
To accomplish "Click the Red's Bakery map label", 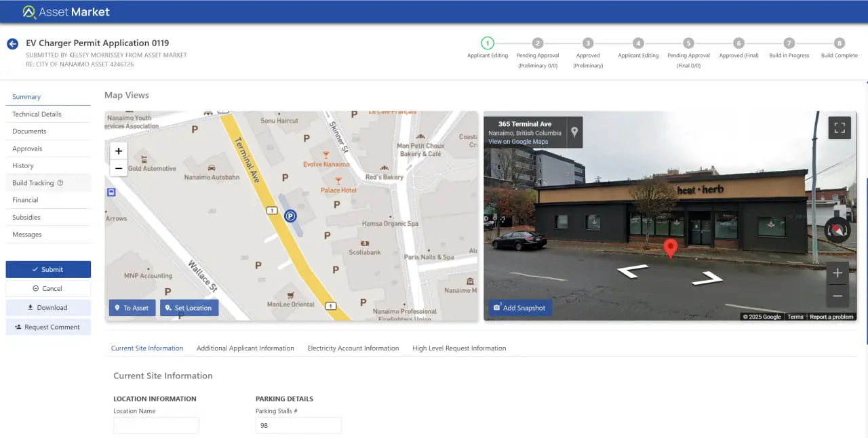I will tap(384, 177).
